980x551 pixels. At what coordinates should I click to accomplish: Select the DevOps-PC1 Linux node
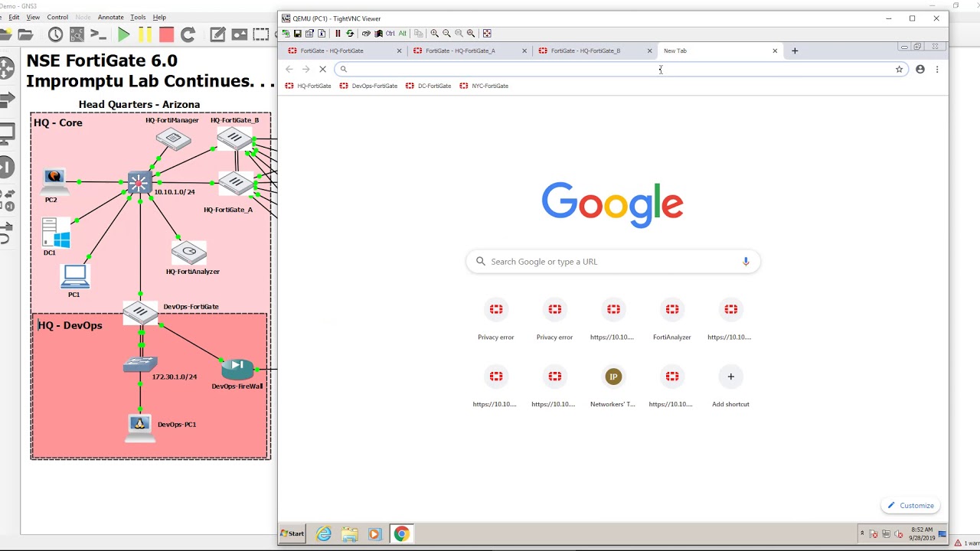pos(139,427)
